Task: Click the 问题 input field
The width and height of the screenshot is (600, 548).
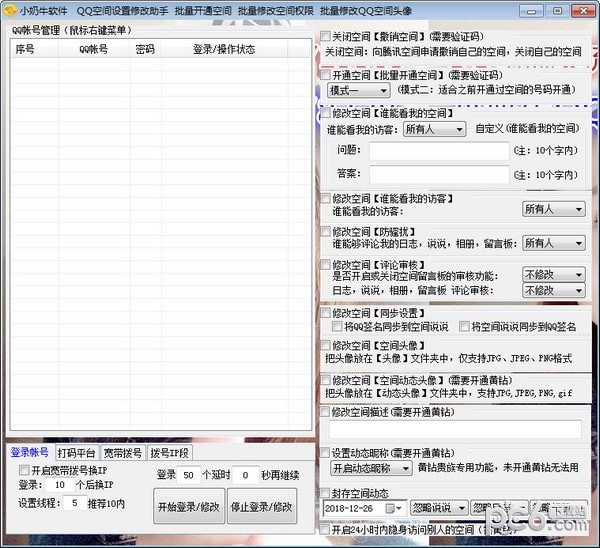Action: click(439, 151)
